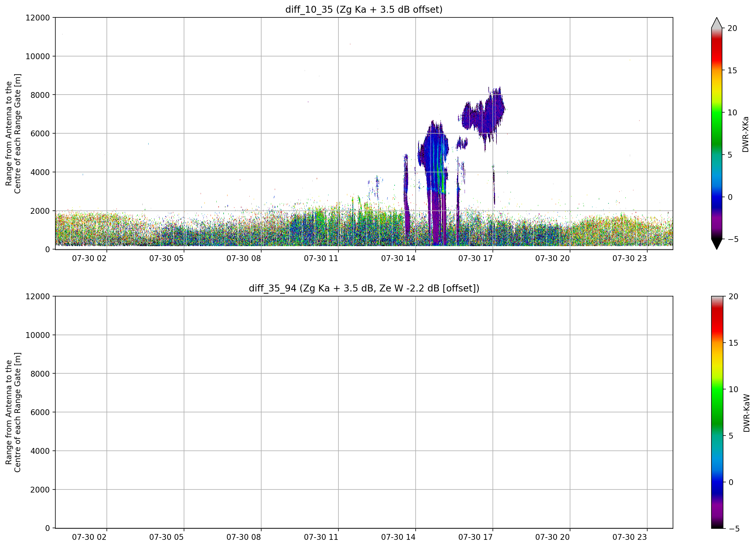Click the top plot y tick 8000

coord(40,95)
